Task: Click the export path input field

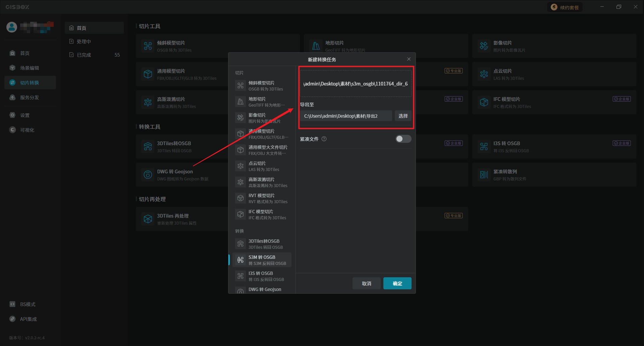Action: (345, 116)
